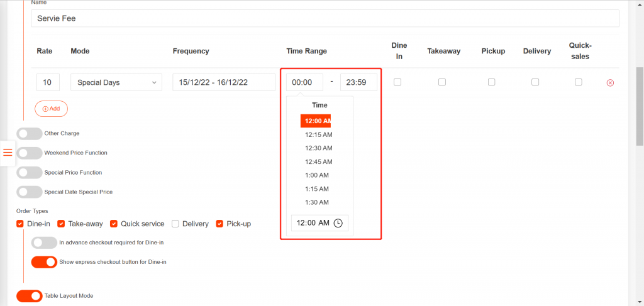Choose 12:45 AM in time list

click(x=318, y=161)
